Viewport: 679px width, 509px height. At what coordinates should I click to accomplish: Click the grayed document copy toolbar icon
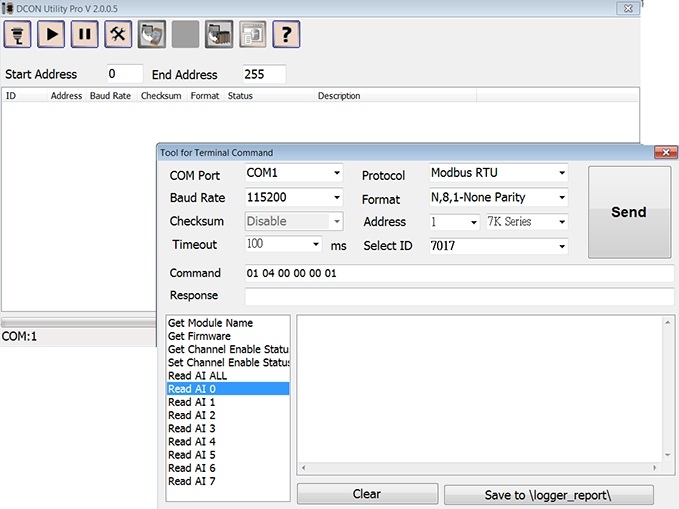point(252,34)
